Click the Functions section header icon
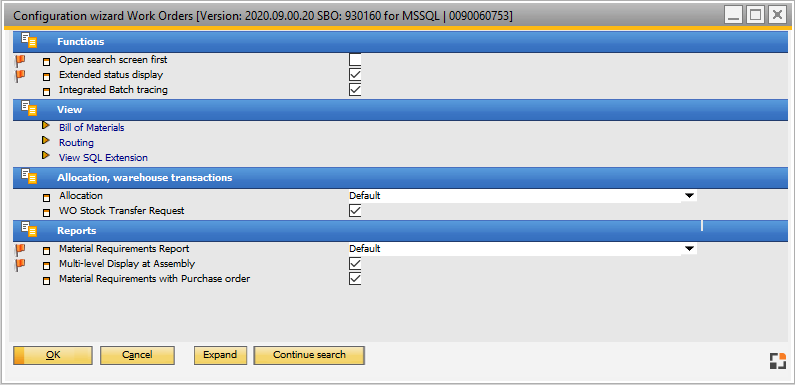795x385 pixels. 29,41
